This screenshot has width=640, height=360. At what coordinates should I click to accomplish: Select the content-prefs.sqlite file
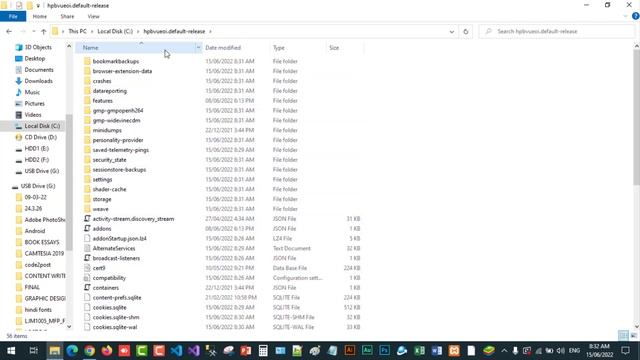pos(117,298)
